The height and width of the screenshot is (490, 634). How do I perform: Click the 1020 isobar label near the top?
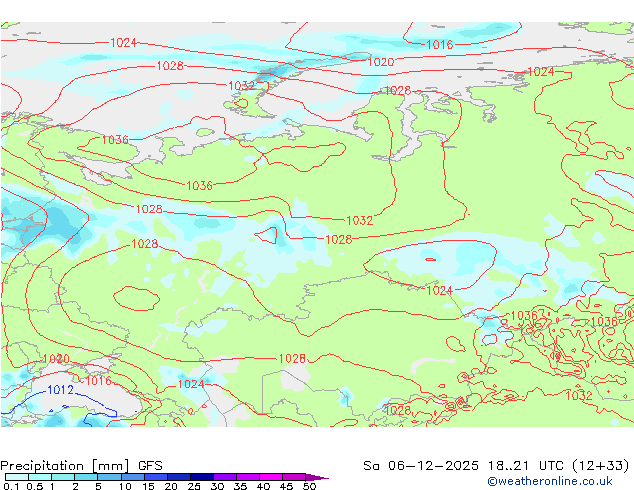point(380,62)
